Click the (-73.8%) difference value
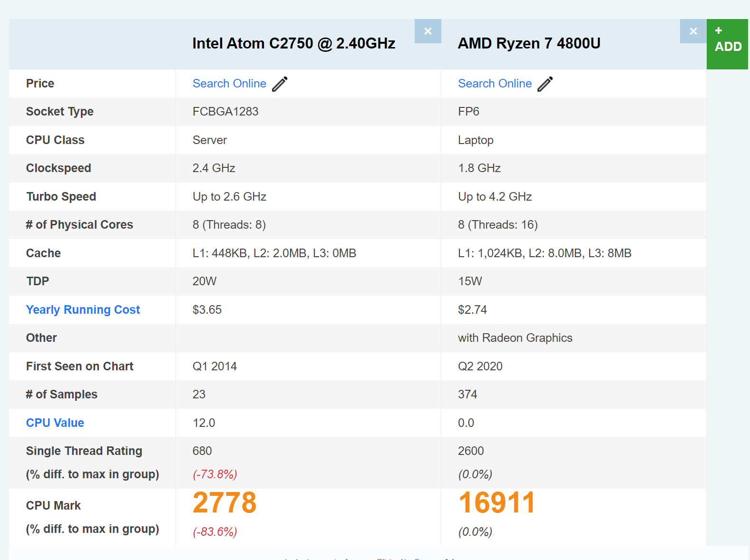 click(x=215, y=474)
